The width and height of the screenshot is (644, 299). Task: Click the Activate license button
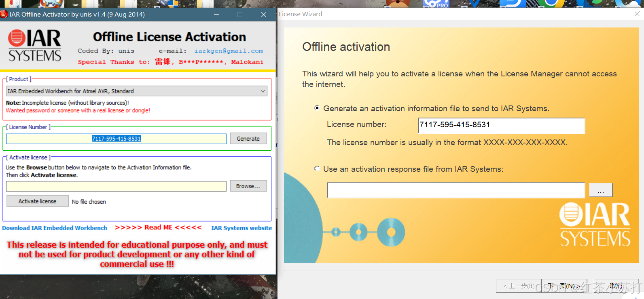tap(38, 201)
